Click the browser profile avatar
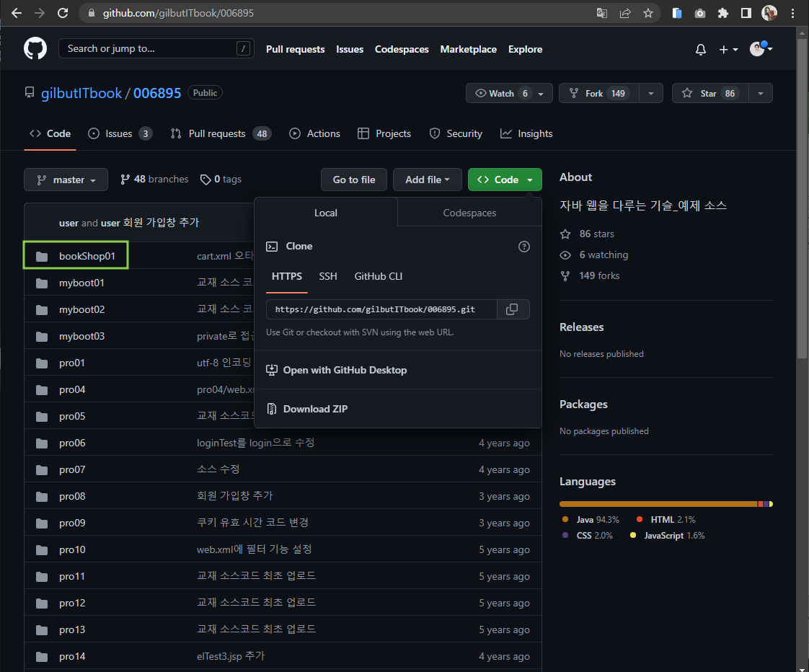 pos(769,13)
